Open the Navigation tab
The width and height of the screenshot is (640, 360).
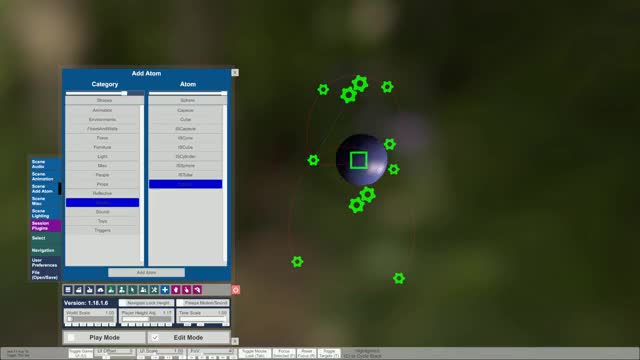pos(45,250)
